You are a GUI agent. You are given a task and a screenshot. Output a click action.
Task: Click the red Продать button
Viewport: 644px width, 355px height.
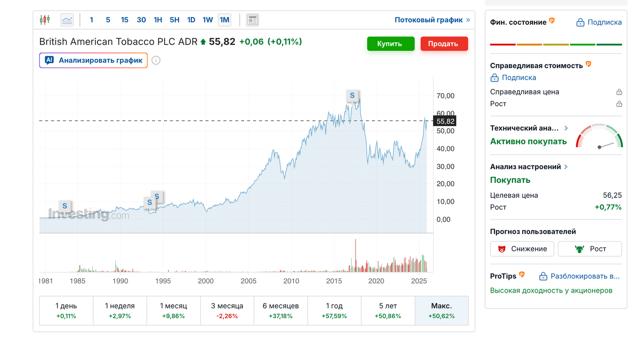click(444, 44)
